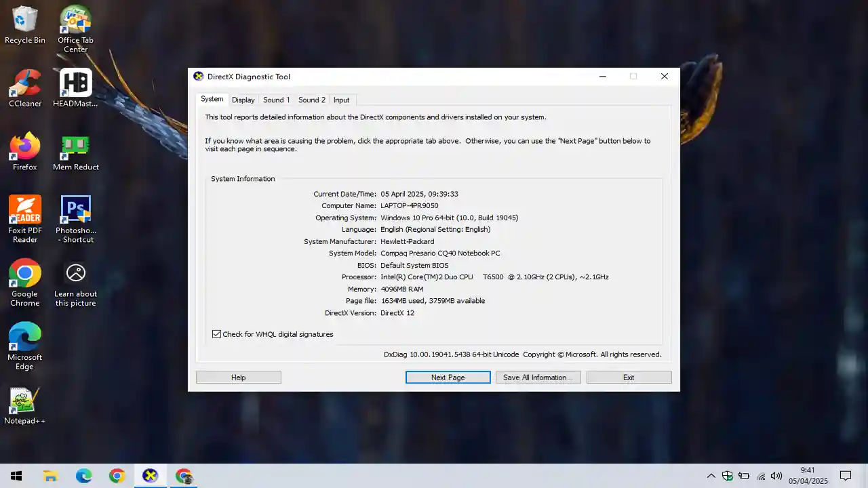Select the Foxit PDF Reader desktop icon

click(x=25, y=219)
